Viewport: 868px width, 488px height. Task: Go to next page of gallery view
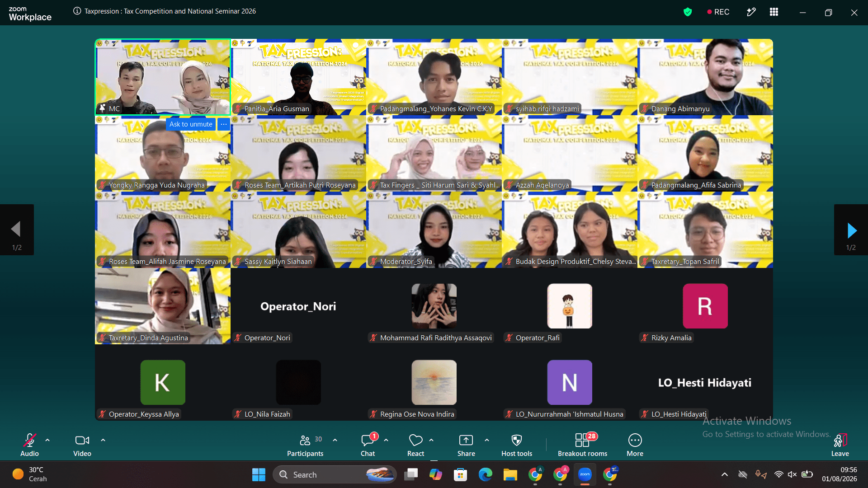(851, 230)
